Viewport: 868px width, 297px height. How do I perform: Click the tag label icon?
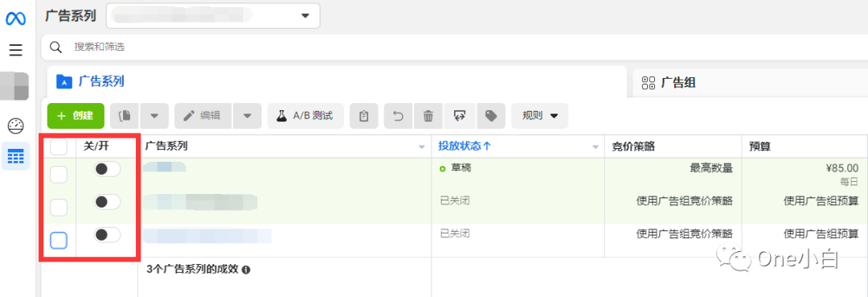point(490,116)
